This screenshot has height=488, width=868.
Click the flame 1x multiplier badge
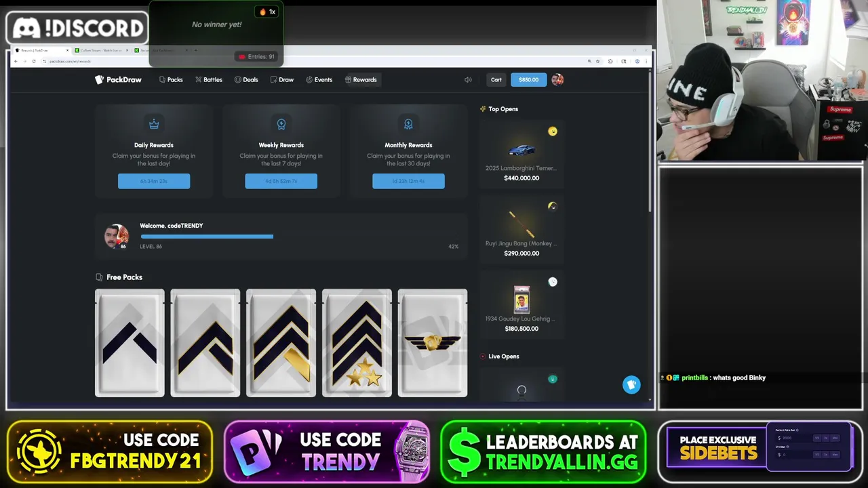pyautogui.click(x=267, y=12)
